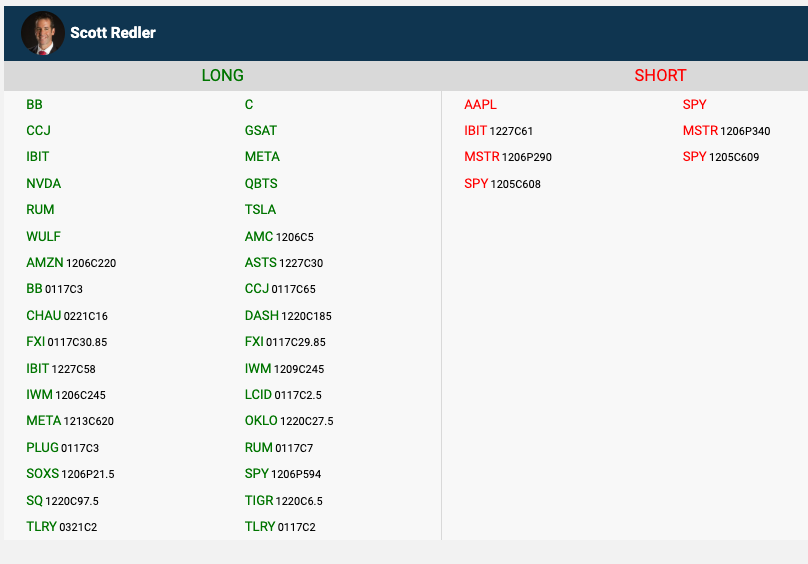Select the SHORT column header
The image size is (808, 564).
pos(660,76)
